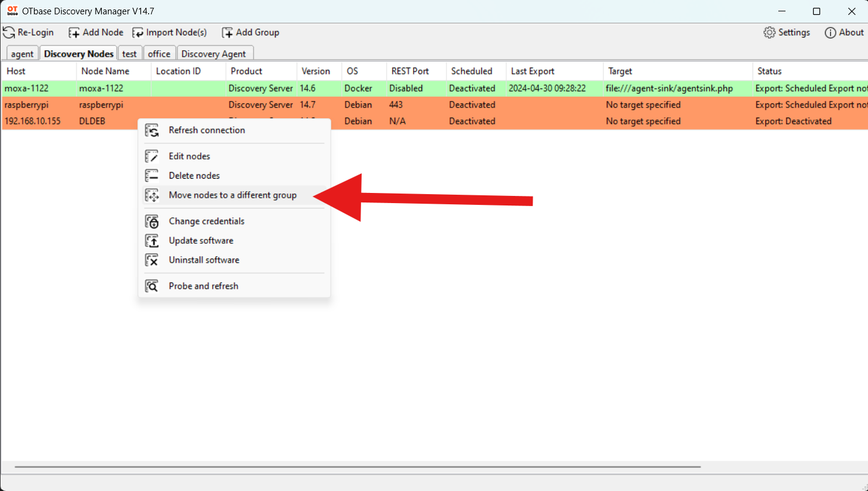Viewport: 868px width, 491px height.
Task: Sort by the Node Name column header
Action: (x=114, y=71)
